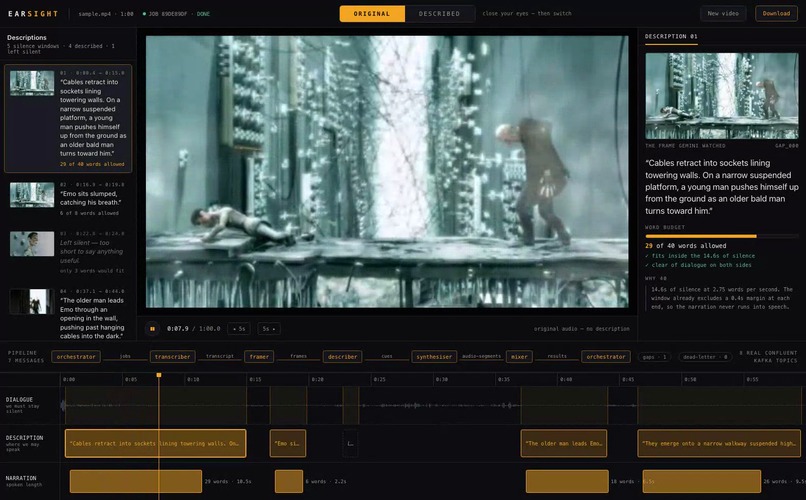The height and width of the screenshot is (500, 806).
Task: Pause the video playback
Action: tap(152, 328)
